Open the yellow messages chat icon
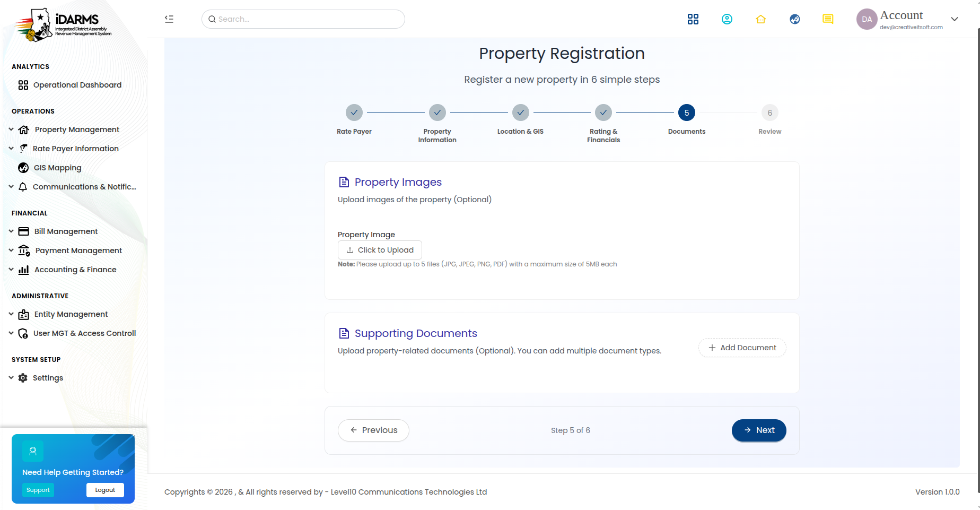The image size is (980, 510). (x=828, y=19)
